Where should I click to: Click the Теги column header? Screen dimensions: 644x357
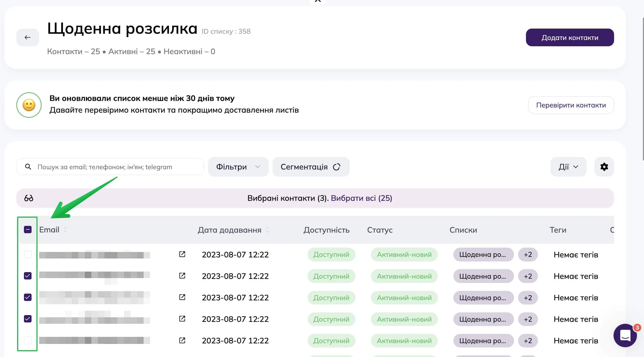click(558, 230)
